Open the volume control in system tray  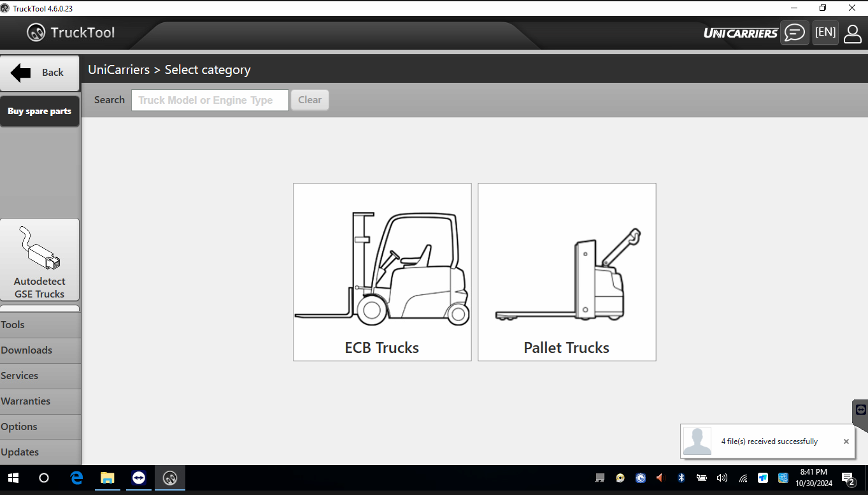[x=722, y=478]
